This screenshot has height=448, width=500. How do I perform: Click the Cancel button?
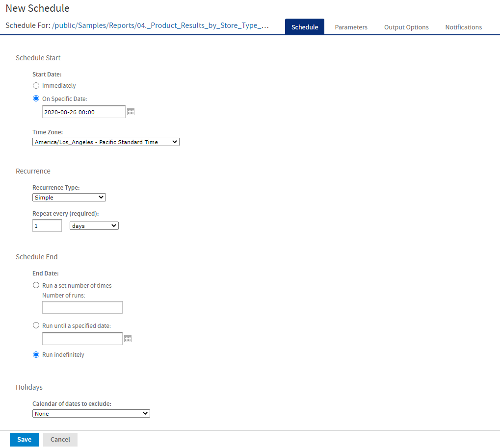pyautogui.click(x=60, y=439)
